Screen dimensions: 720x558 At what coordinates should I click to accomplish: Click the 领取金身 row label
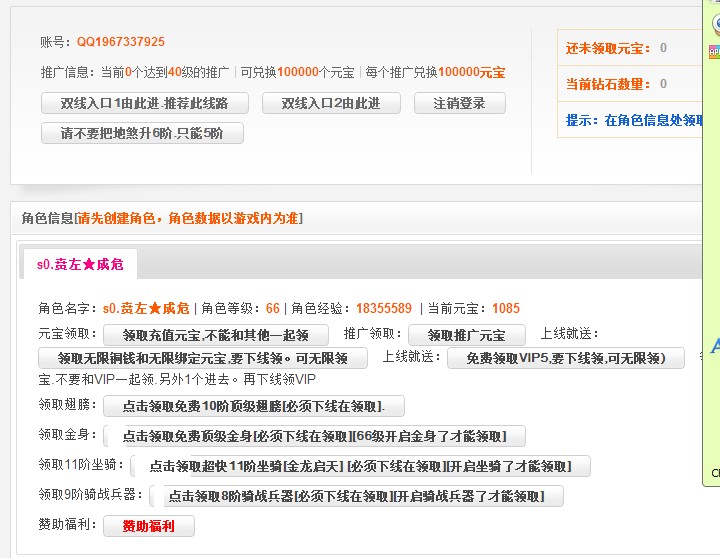pyautogui.click(x=68, y=434)
